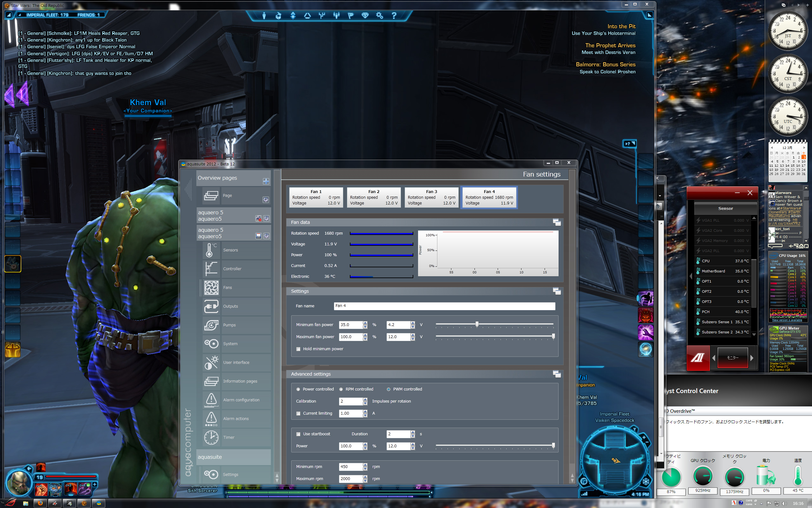812x508 pixels.
Task: Open the Timer clock icon
Action: (x=211, y=438)
